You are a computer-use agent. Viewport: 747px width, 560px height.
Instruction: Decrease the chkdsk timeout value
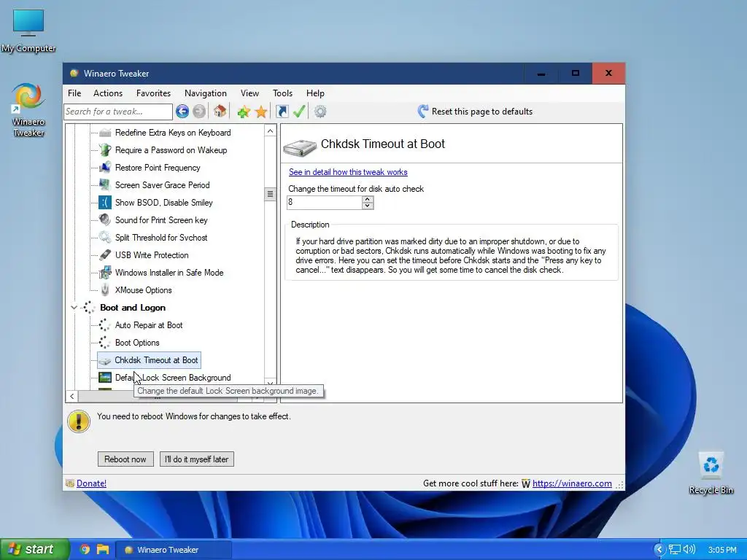(368, 206)
